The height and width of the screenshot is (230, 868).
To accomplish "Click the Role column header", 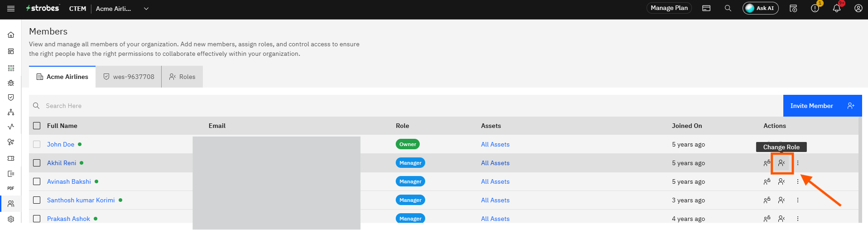I will (x=403, y=126).
